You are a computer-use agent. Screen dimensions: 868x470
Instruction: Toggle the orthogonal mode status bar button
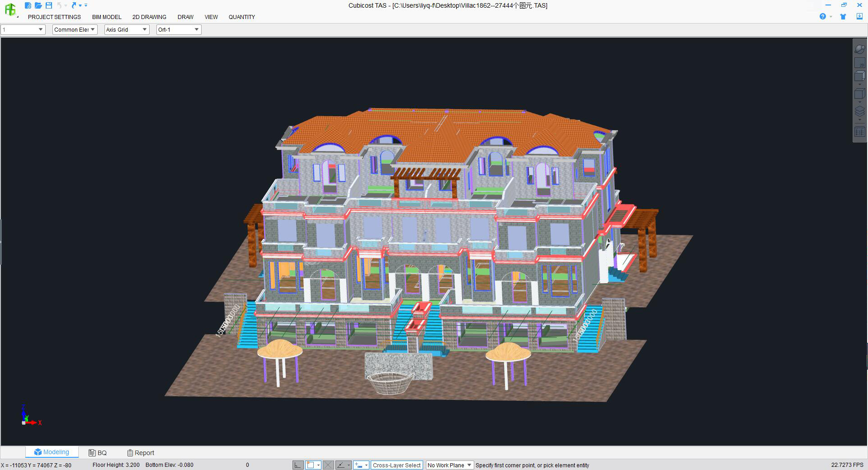click(x=297, y=465)
